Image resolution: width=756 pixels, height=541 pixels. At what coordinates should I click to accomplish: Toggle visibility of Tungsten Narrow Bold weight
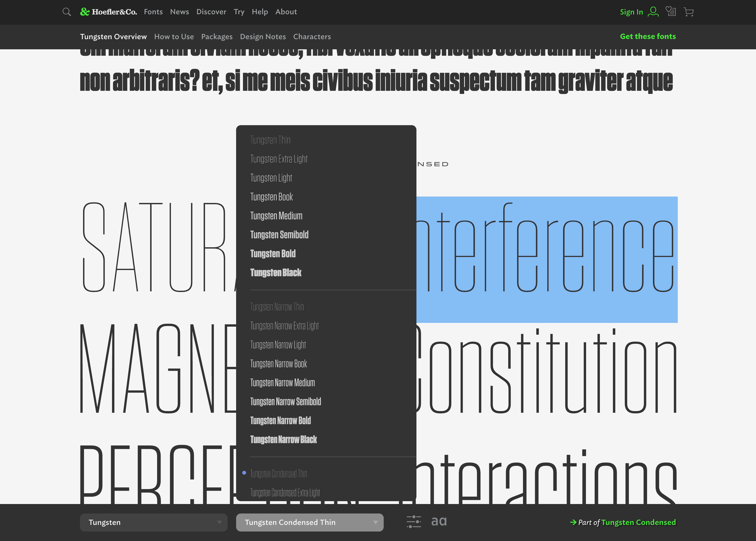281,420
